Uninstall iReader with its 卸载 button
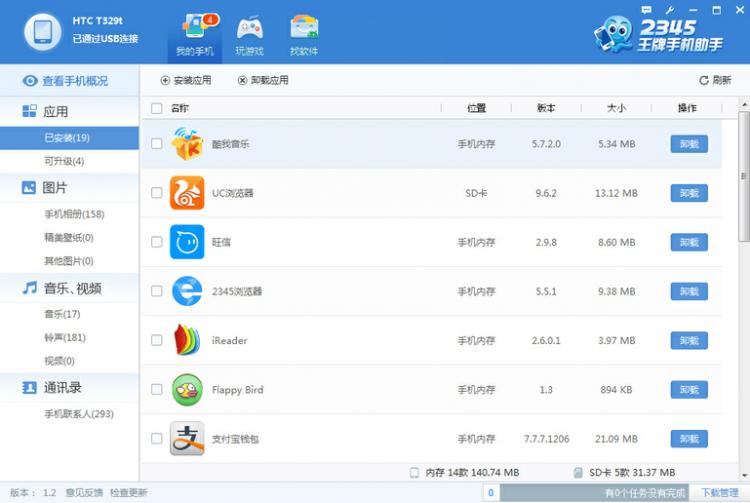The height and width of the screenshot is (503, 750). click(x=689, y=340)
